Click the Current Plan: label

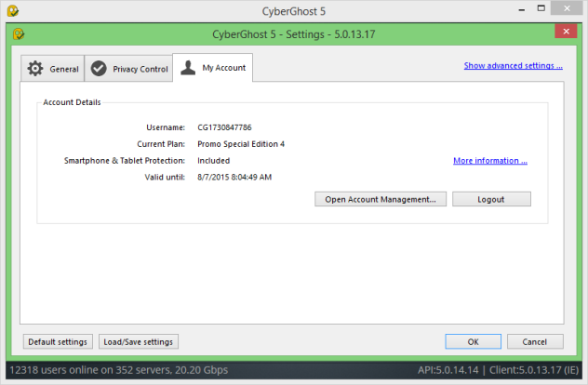point(161,144)
